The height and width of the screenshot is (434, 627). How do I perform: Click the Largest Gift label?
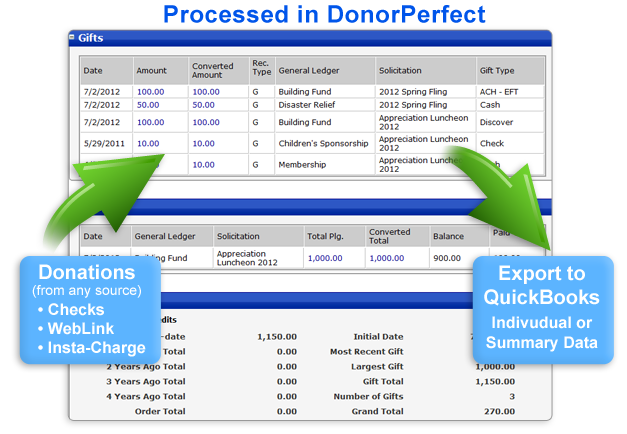[x=377, y=366]
